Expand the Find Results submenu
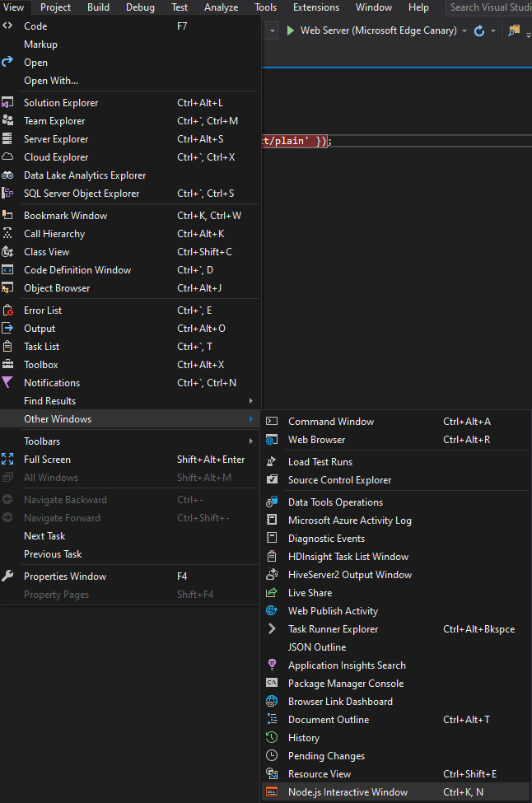532x803 pixels. 251,401
